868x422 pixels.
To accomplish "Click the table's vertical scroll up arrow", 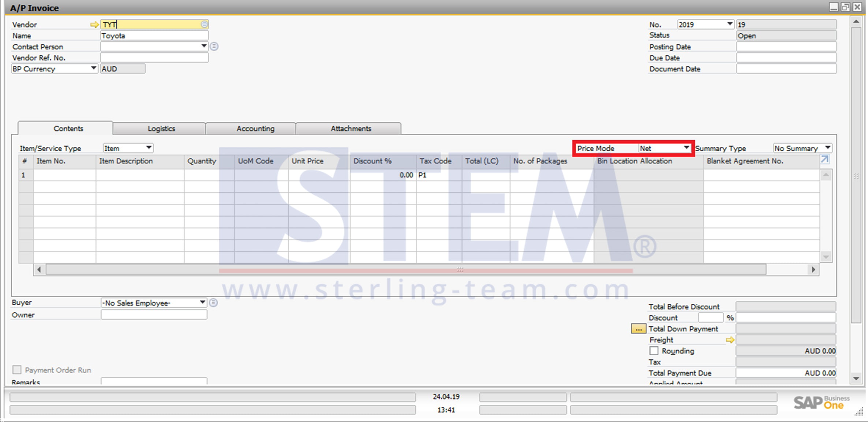I will click(x=826, y=175).
